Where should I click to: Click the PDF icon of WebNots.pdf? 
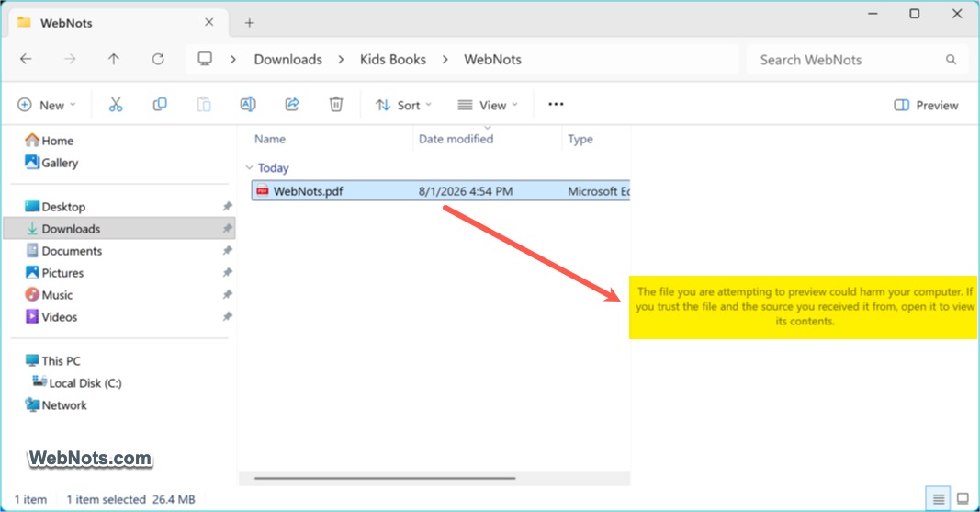coord(263,190)
